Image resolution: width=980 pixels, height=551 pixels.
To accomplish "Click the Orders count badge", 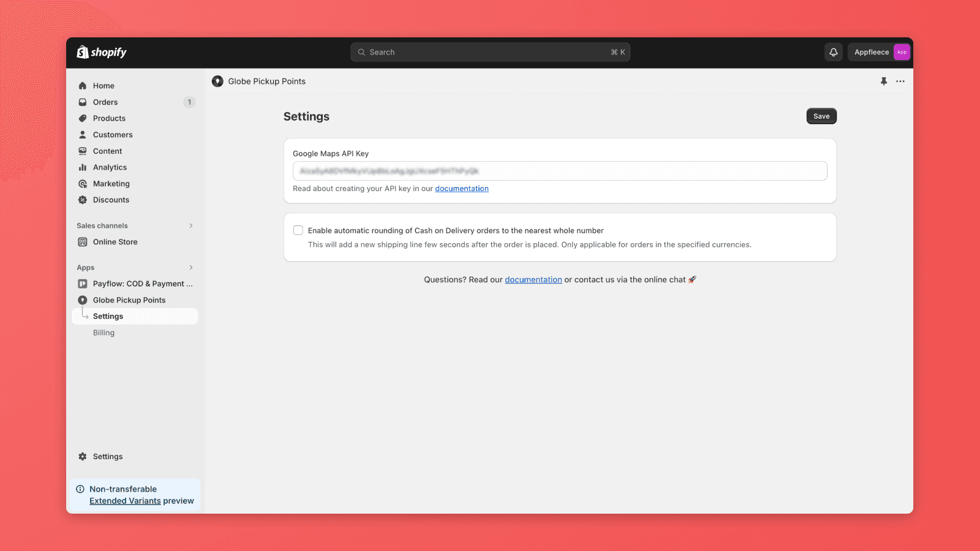I will (x=189, y=102).
